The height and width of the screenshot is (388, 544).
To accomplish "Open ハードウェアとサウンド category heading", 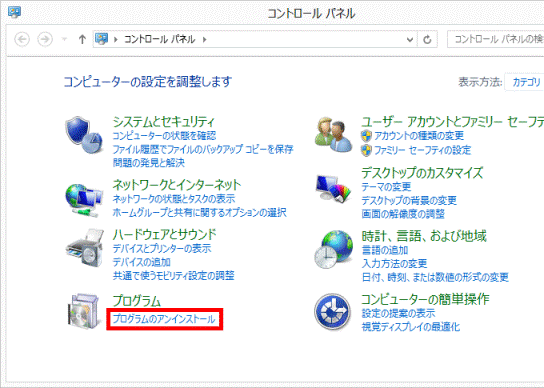I will (164, 235).
